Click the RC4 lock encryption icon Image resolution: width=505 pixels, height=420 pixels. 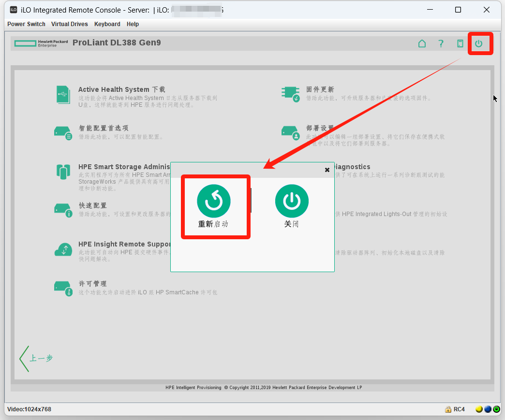pos(448,409)
